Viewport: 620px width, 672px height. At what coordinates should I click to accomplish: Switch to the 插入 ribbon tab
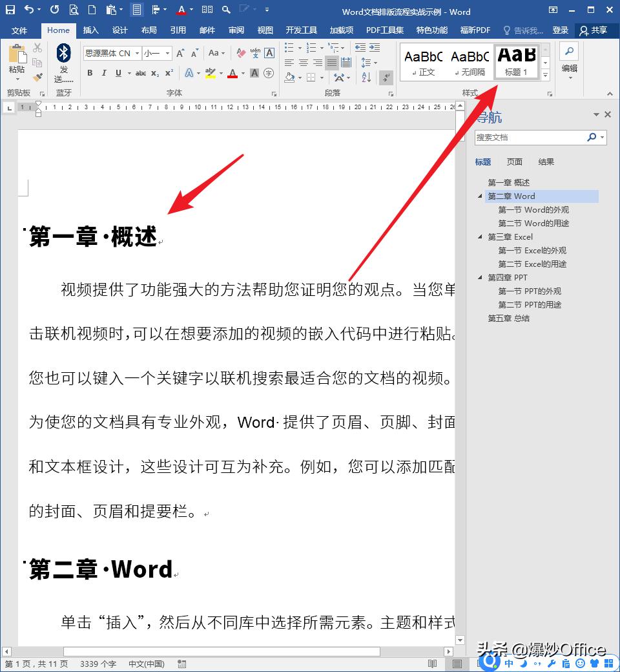click(x=90, y=30)
